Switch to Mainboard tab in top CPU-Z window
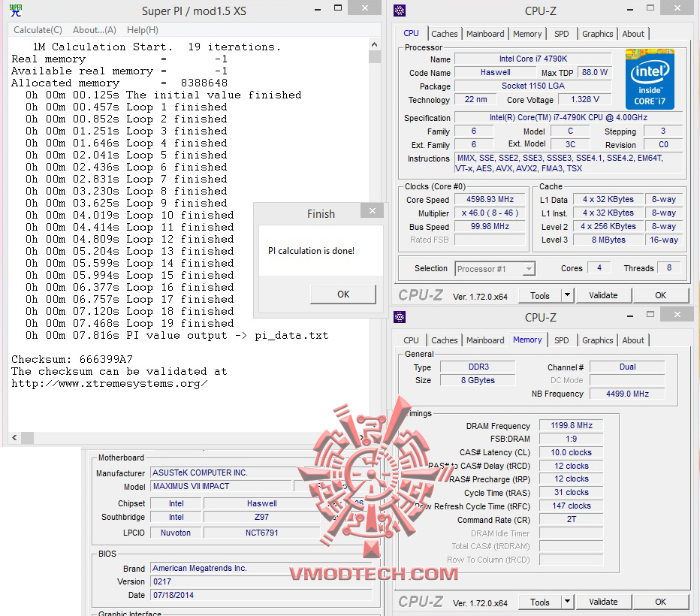 485,34
